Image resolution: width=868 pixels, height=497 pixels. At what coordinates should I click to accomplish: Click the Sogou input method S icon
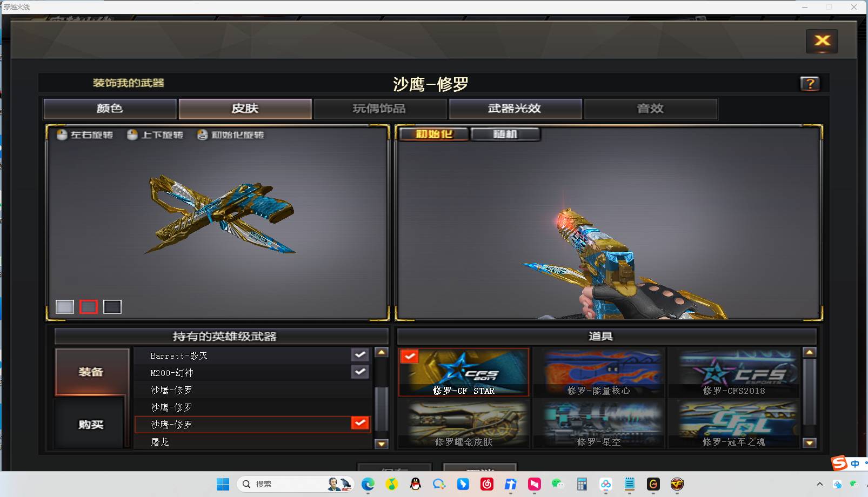pos(839,464)
